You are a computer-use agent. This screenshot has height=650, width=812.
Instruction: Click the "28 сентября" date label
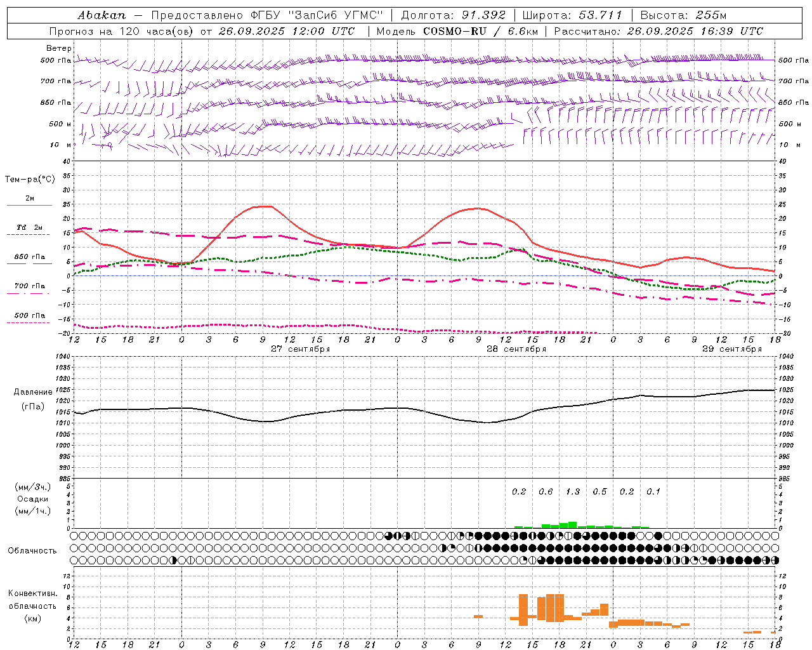516,349
